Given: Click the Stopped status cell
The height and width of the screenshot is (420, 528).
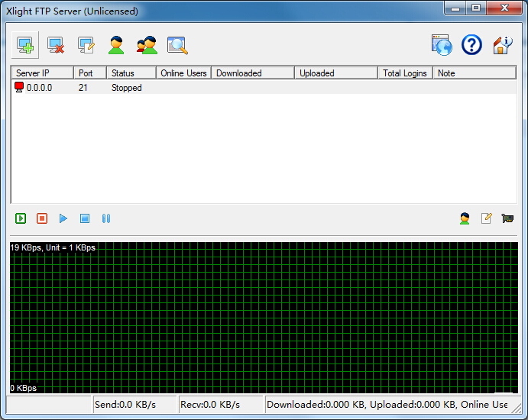Looking at the screenshot, I should coord(127,88).
